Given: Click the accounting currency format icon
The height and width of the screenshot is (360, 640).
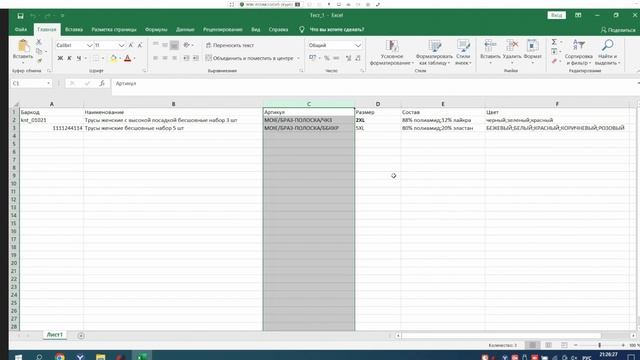Looking at the screenshot, I should 312,58.
